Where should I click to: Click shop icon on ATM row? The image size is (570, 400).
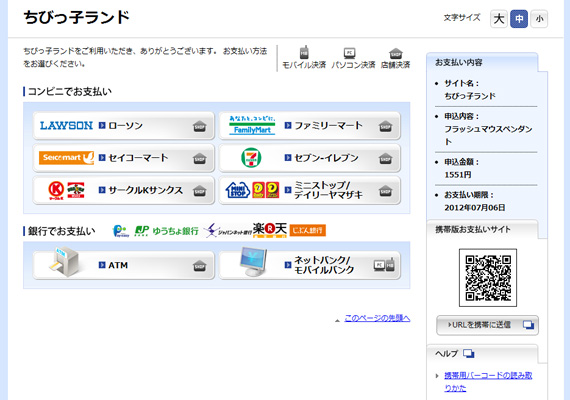(200, 266)
